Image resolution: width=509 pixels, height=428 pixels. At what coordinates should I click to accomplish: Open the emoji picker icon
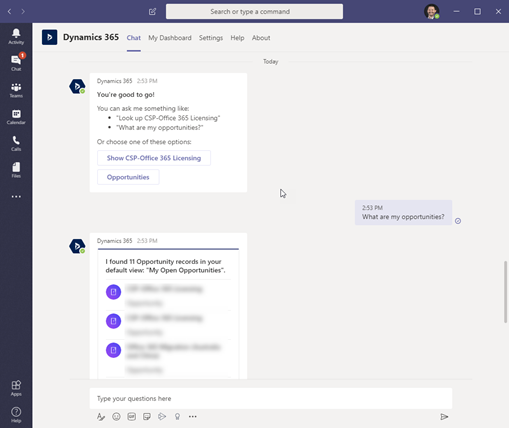click(x=116, y=416)
